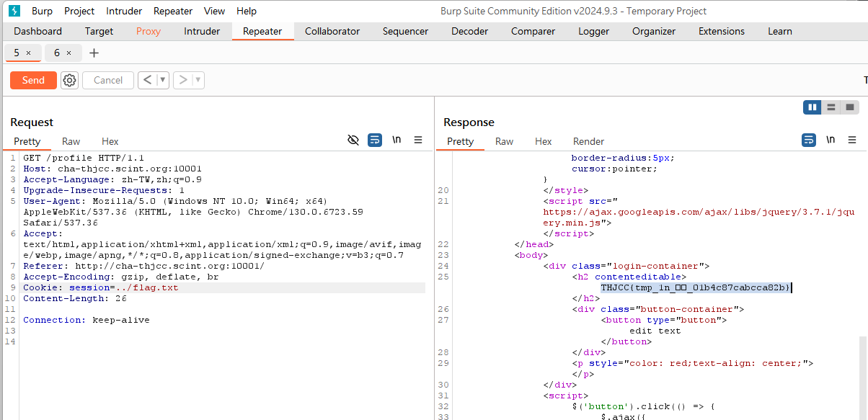Click the Referer header line

tap(144, 266)
